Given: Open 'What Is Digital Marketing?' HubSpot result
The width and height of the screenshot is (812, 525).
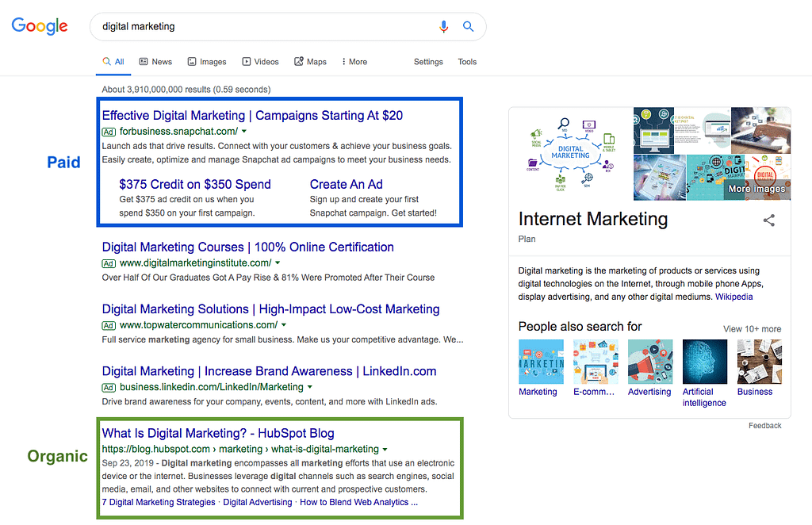Looking at the screenshot, I should point(218,433).
